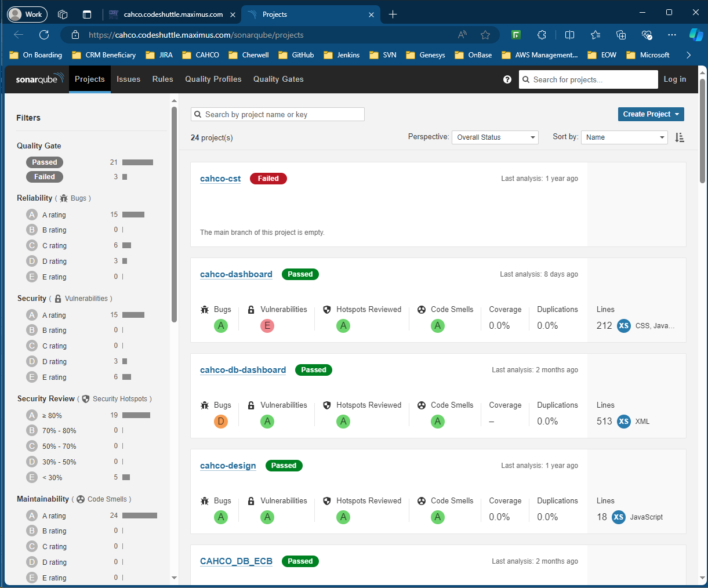Open the Create Project dropdown arrow

[677, 114]
